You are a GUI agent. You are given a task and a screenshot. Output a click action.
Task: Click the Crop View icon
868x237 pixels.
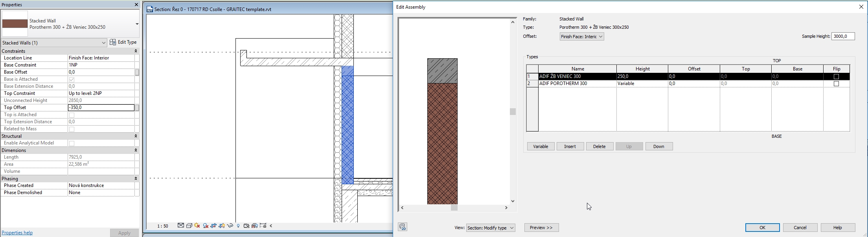[x=213, y=226]
